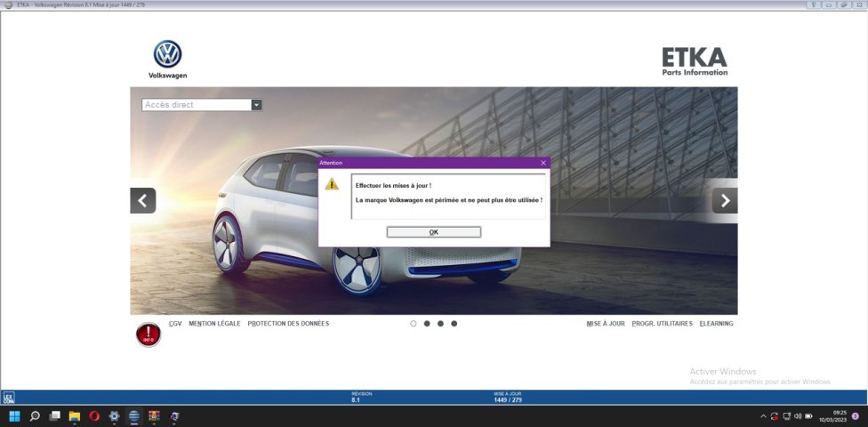Viewport: 868px width, 427px height.
Task: Switch to ETKA globe icon on taskbar
Action: pyautogui.click(x=134, y=416)
